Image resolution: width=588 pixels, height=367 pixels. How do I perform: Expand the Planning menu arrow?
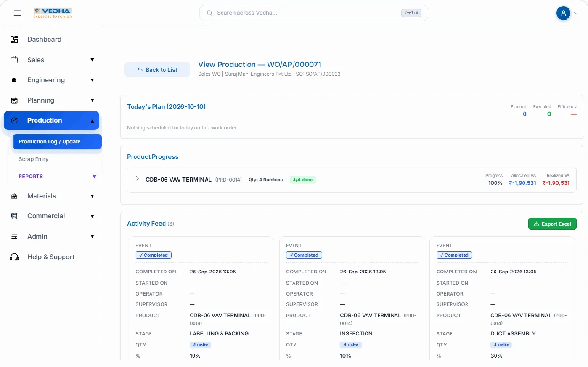pos(92,100)
